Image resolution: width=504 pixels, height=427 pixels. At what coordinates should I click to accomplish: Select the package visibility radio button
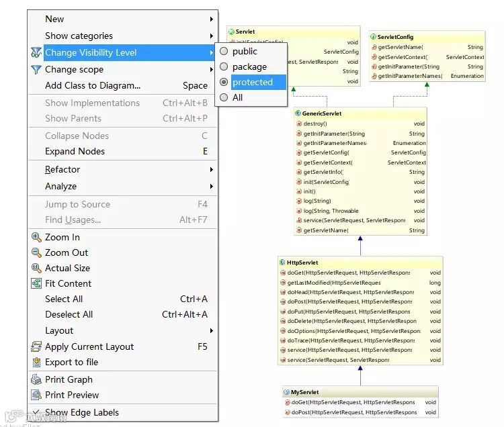pos(224,66)
